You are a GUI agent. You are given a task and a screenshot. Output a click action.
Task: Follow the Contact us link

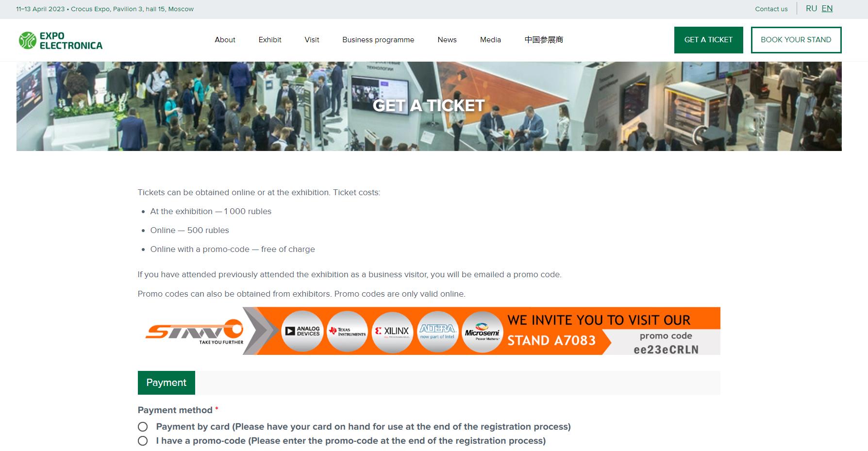[x=771, y=9]
